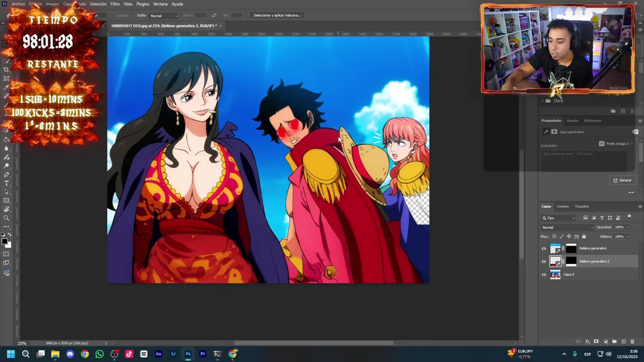
Task: Toggle lock all padlock icon
Action: click(x=584, y=236)
